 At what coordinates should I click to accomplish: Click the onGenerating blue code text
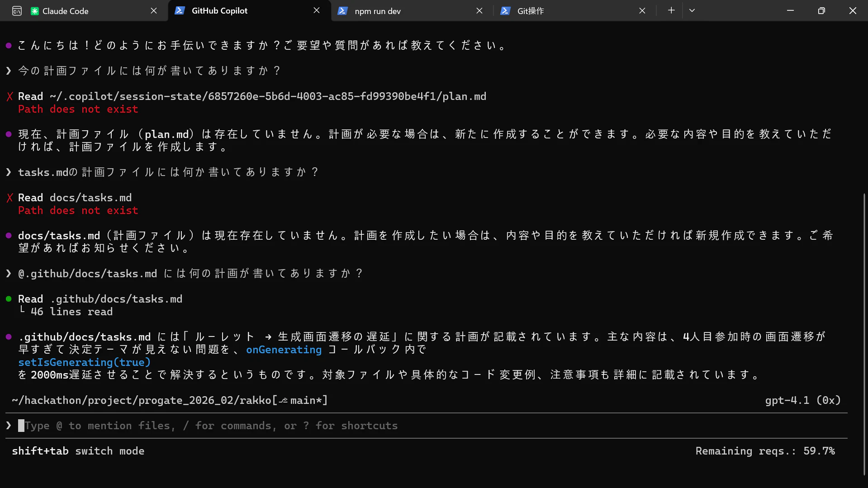coord(284,350)
